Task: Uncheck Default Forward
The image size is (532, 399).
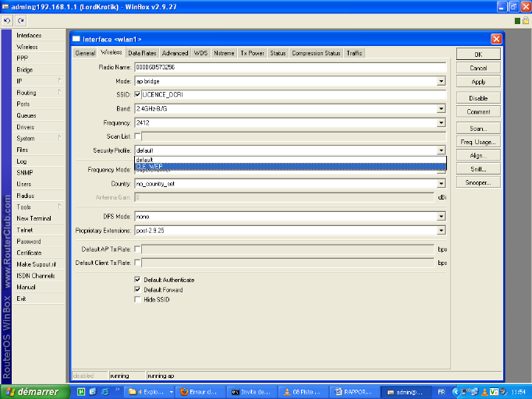Action: [137, 289]
